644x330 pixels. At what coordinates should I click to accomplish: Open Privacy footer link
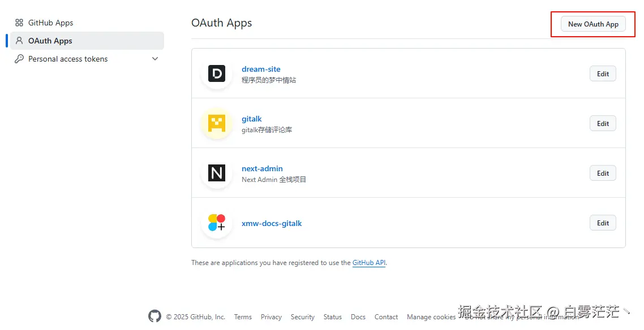[271, 317]
